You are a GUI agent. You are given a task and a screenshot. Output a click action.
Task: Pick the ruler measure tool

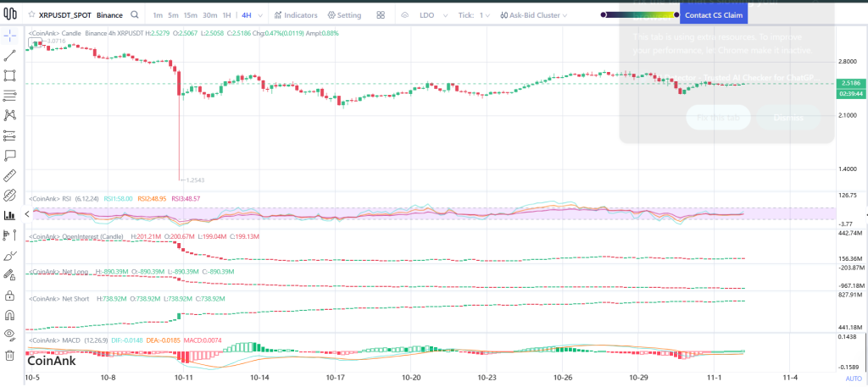[x=10, y=175]
